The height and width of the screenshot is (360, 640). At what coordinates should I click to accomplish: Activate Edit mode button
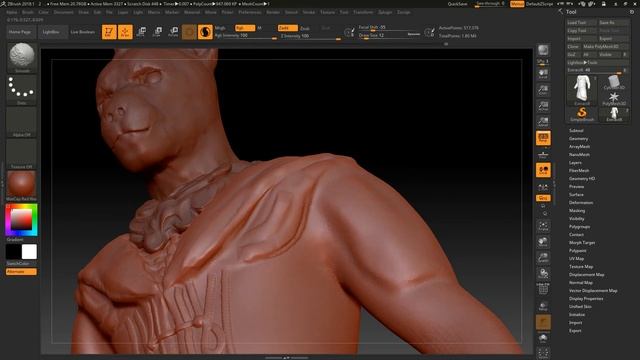tap(109, 32)
